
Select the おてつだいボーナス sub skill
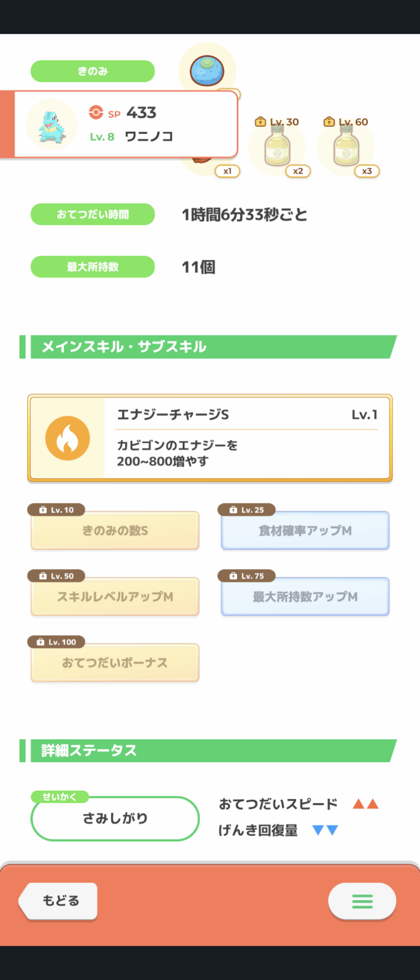115,663
